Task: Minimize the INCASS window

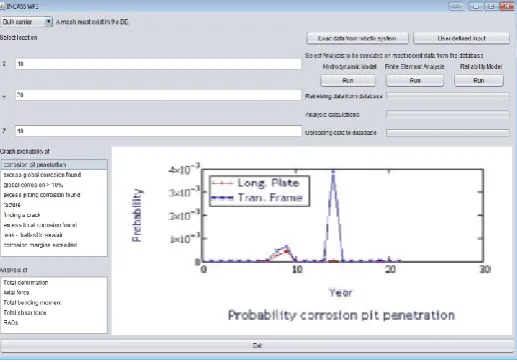Action: coord(476,6)
